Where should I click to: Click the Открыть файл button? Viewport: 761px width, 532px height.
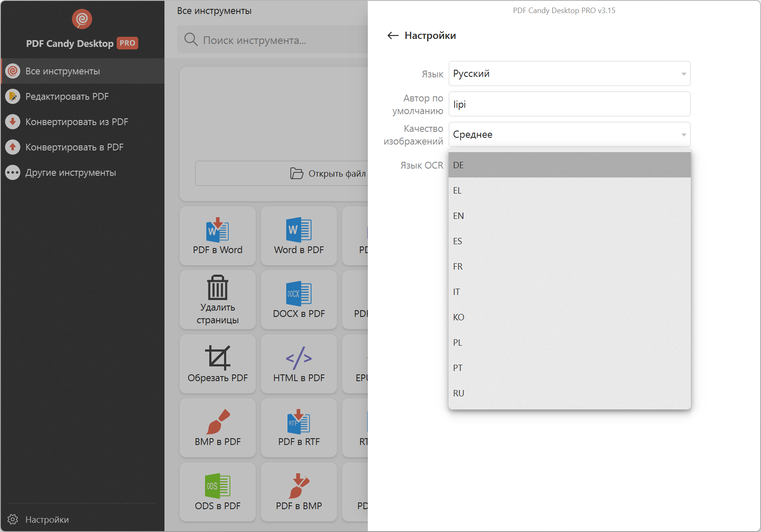coord(282,173)
